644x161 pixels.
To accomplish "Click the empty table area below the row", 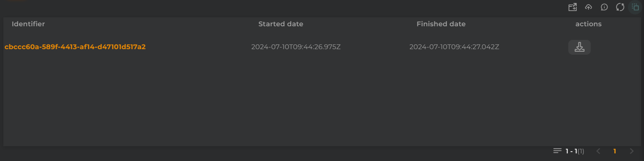I will [x=321, y=102].
